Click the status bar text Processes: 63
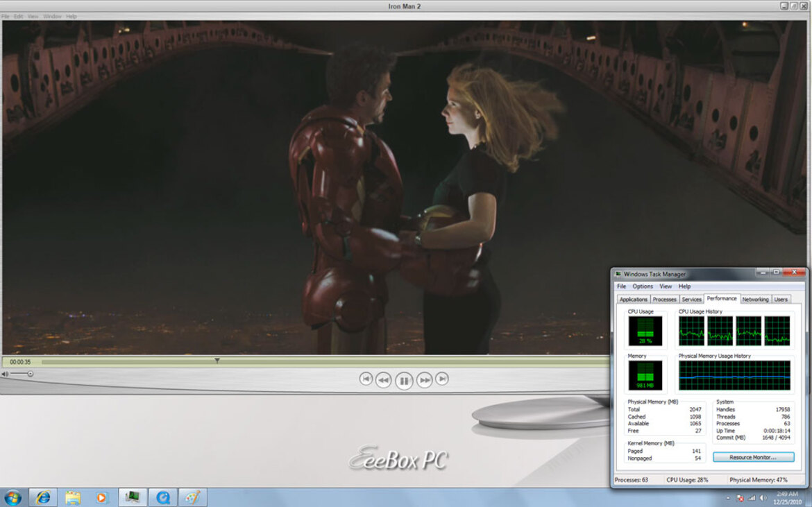 (x=632, y=480)
